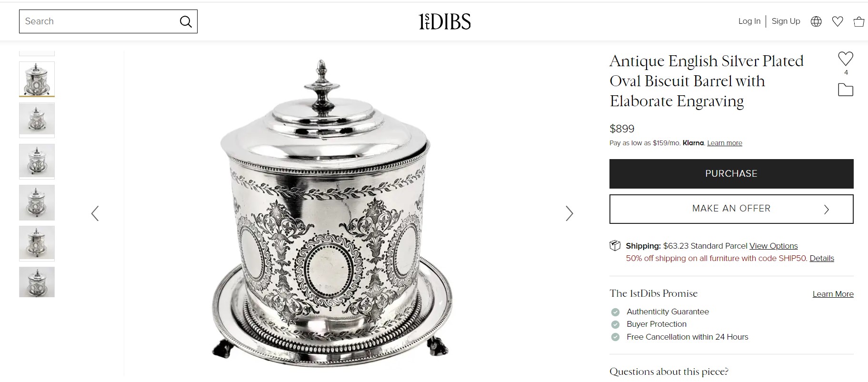Image resolution: width=868 pixels, height=382 pixels.
Task: Expand Make an Offer chevron
Action: 827,209
